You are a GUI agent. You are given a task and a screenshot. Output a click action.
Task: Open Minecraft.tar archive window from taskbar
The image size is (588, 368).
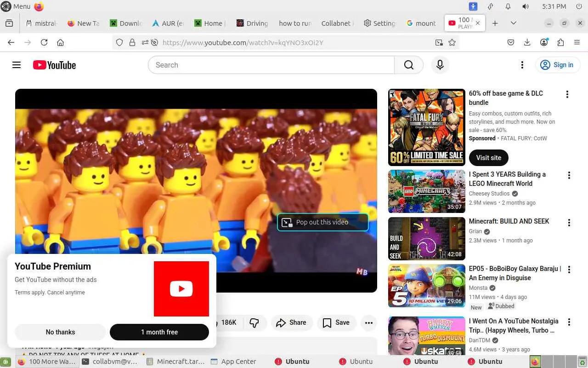175,362
